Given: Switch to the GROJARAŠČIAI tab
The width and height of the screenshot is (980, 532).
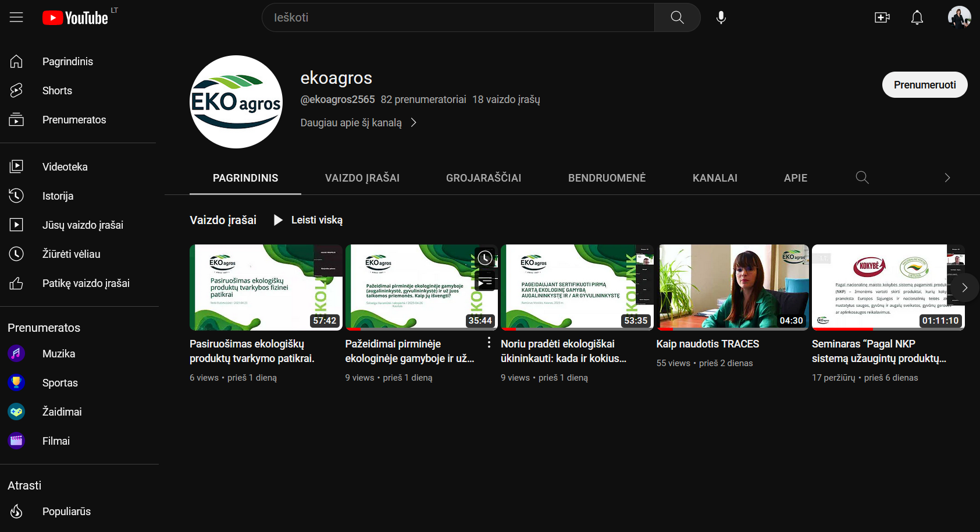Looking at the screenshot, I should coord(484,178).
